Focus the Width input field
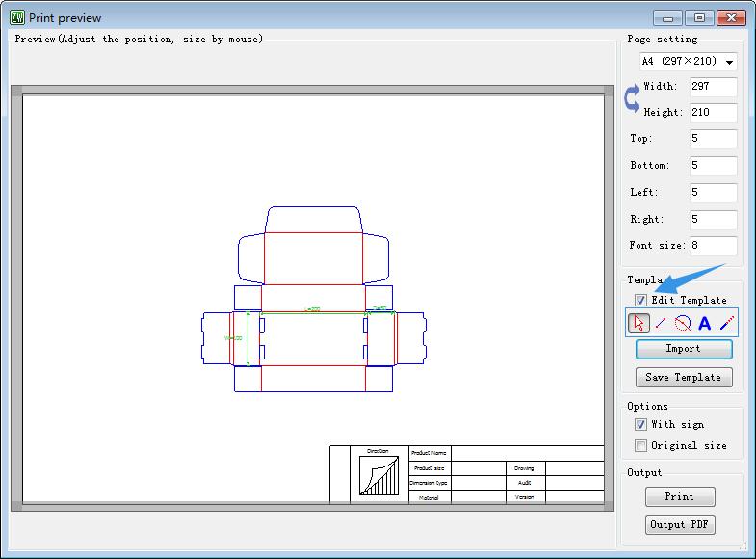Viewport: 756px width, 559px height. pos(713,87)
